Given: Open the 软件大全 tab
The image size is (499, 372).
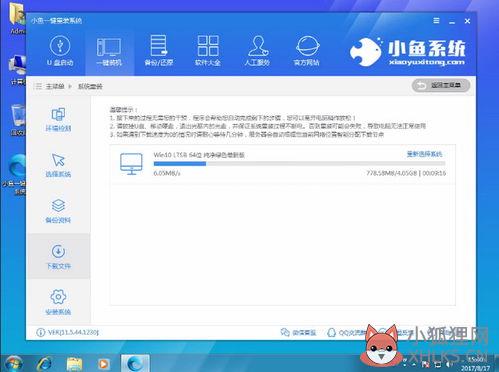Looking at the screenshot, I should click(x=208, y=51).
